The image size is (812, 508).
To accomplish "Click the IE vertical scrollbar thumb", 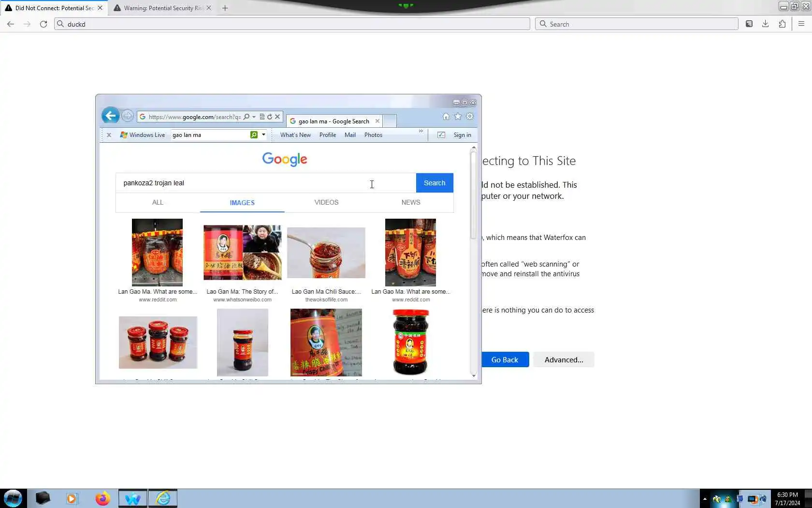I will pyautogui.click(x=474, y=195).
